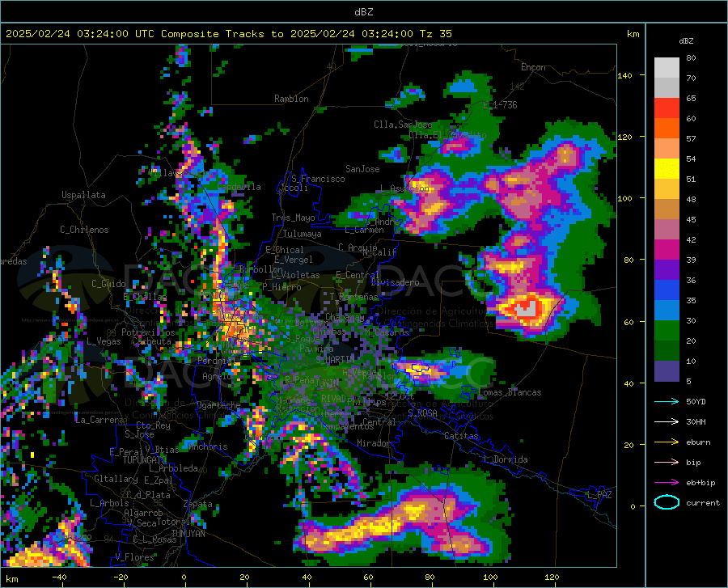Click the C_Chilenos label
The image size is (728, 588).
[84, 230]
